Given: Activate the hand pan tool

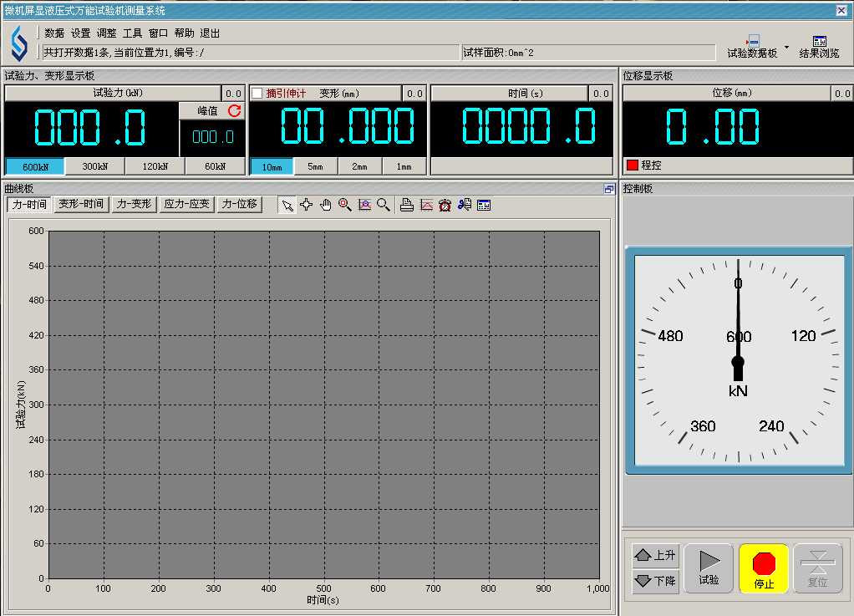Looking at the screenshot, I should tap(326, 205).
